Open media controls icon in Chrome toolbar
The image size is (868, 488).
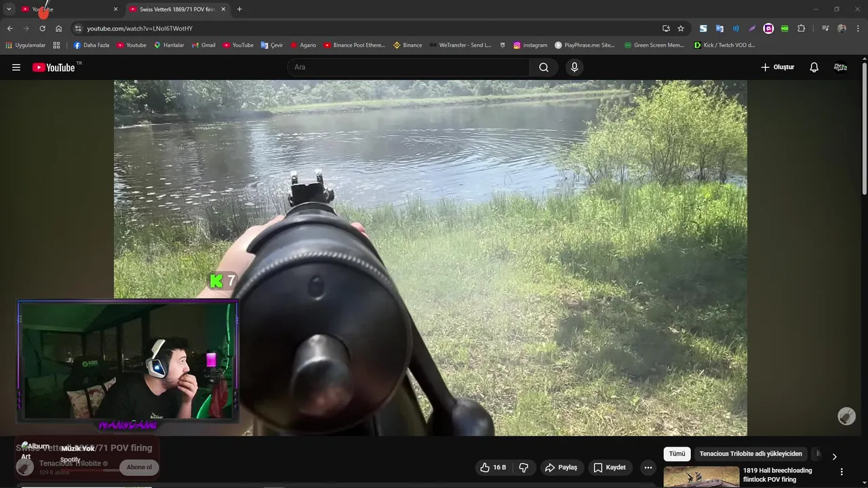click(x=825, y=28)
